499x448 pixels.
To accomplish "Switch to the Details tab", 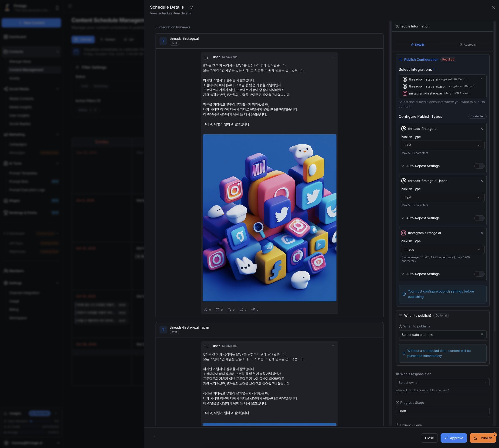I will pos(418,44).
